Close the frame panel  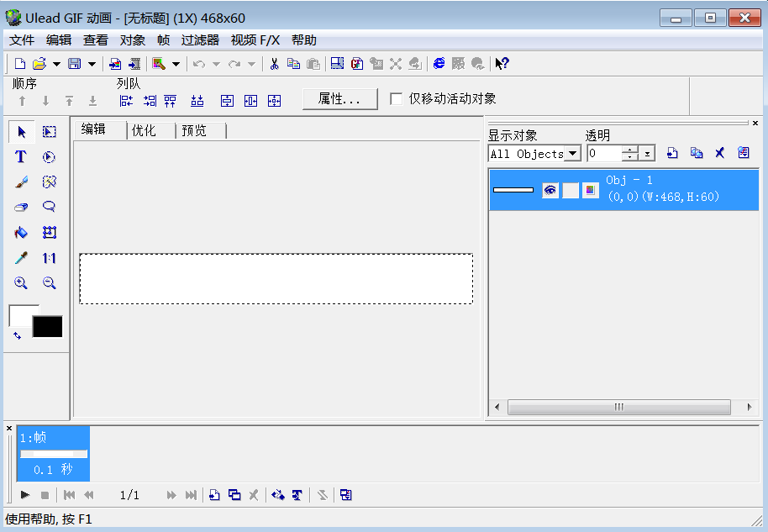tap(8, 428)
